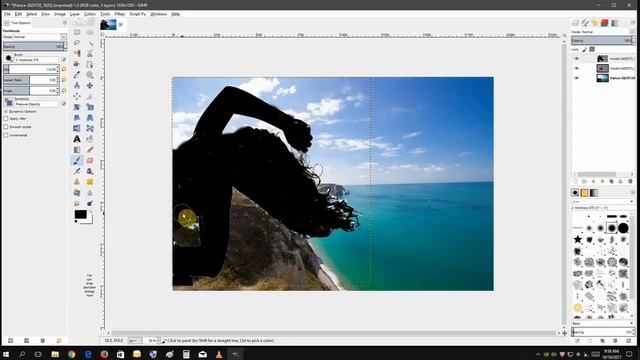Switch to the Eraser tool
The image size is (640, 360).
(90, 160)
